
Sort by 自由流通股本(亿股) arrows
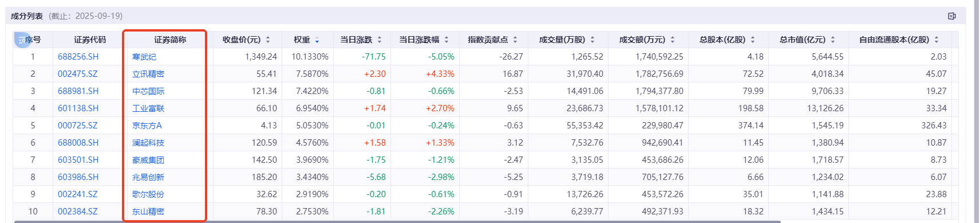pos(936,40)
